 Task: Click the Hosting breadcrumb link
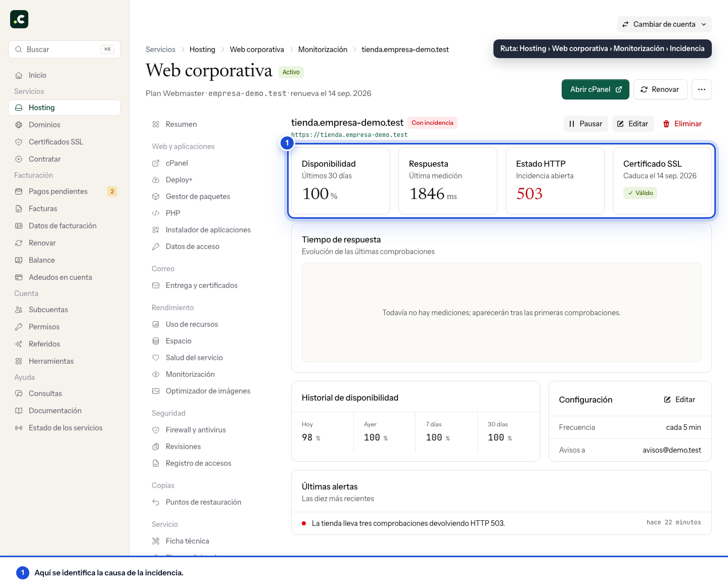pyautogui.click(x=202, y=50)
